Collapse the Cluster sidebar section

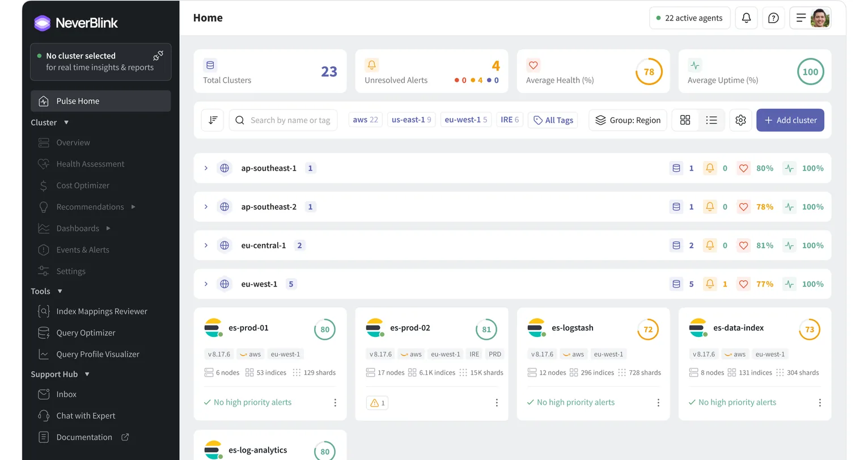tap(66, 123)
